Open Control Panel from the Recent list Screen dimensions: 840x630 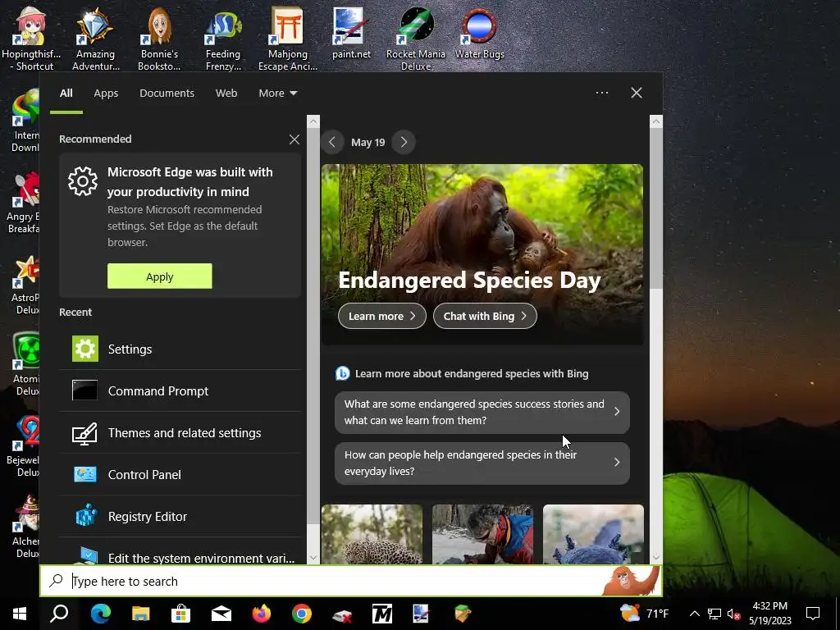coord(180,474)
